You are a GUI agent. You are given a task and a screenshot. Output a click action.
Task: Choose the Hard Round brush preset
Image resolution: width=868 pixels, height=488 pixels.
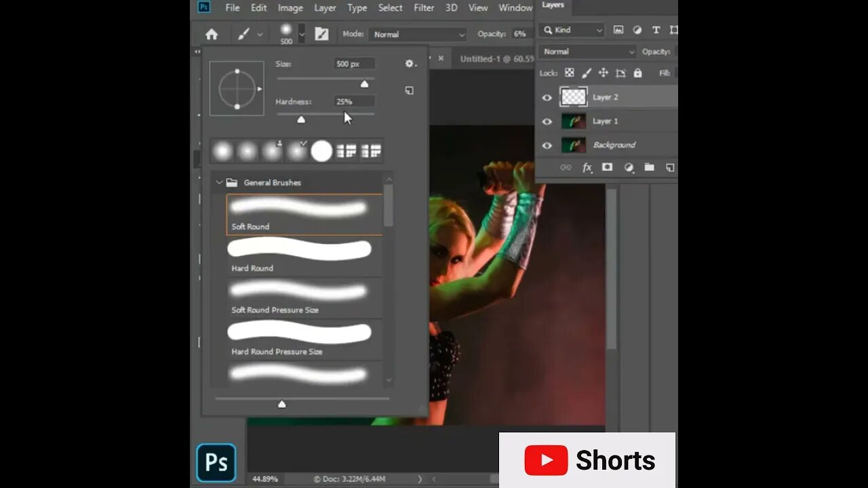(304, 256)
